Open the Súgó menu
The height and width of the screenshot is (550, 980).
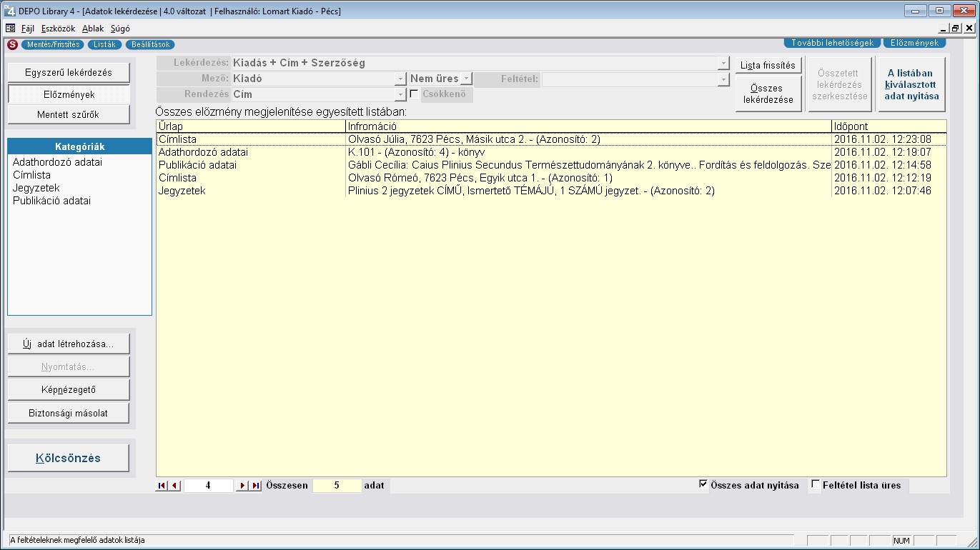click(x=119, y=29)
